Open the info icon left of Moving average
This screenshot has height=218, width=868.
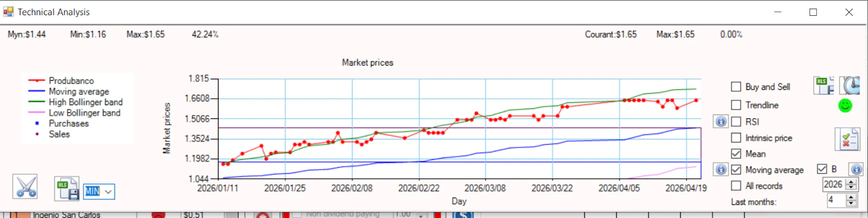721,170
